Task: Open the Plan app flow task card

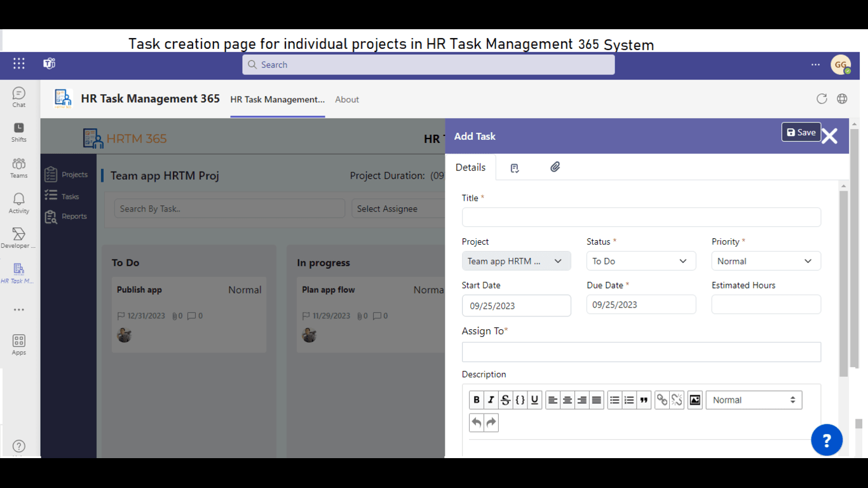Action: [x=372, y=315]
